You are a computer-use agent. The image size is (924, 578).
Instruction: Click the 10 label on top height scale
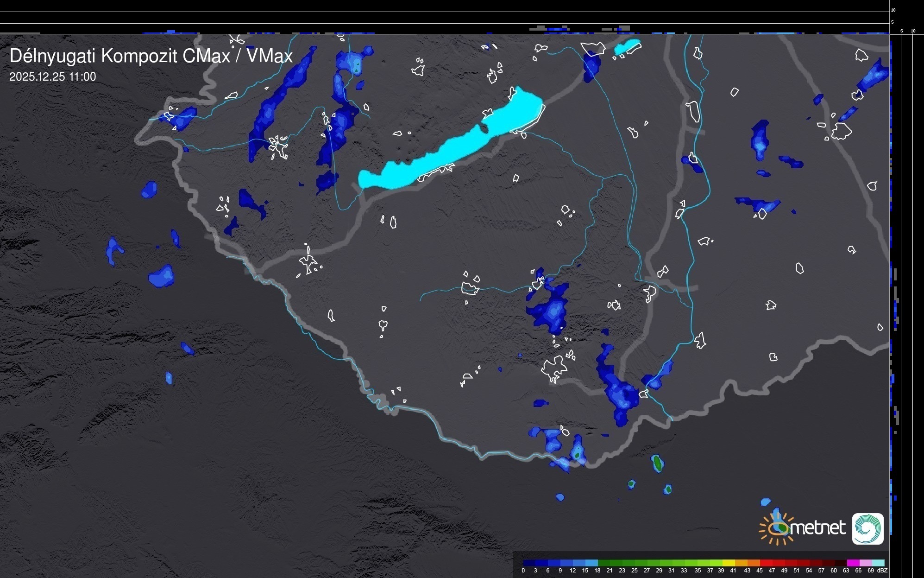coord(893,10)
